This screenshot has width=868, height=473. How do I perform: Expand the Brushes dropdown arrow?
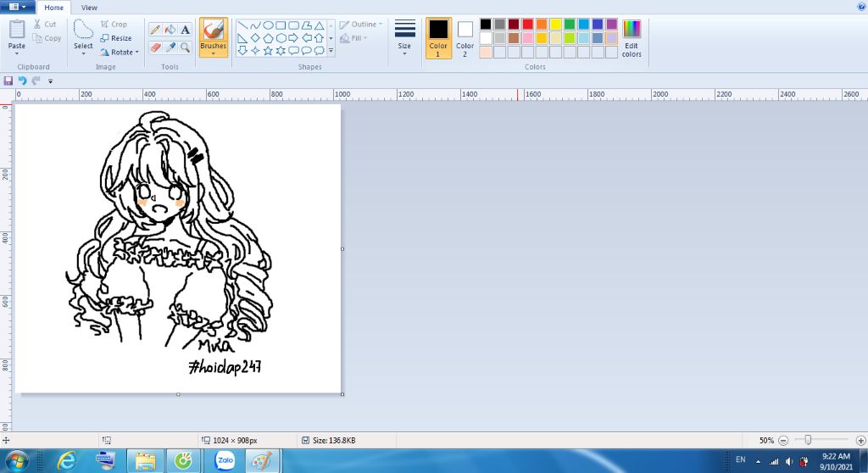213,53
